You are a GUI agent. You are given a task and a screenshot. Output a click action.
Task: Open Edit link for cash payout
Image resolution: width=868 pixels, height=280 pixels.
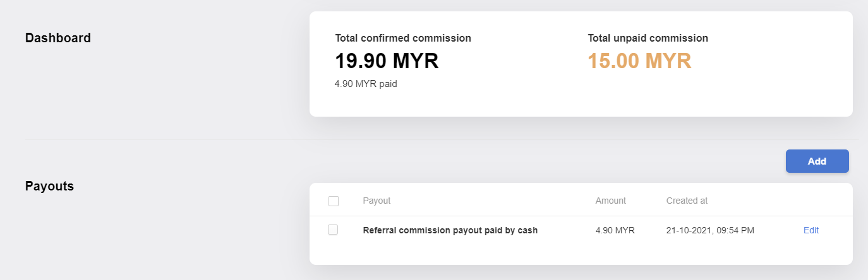tap(811, 230)
